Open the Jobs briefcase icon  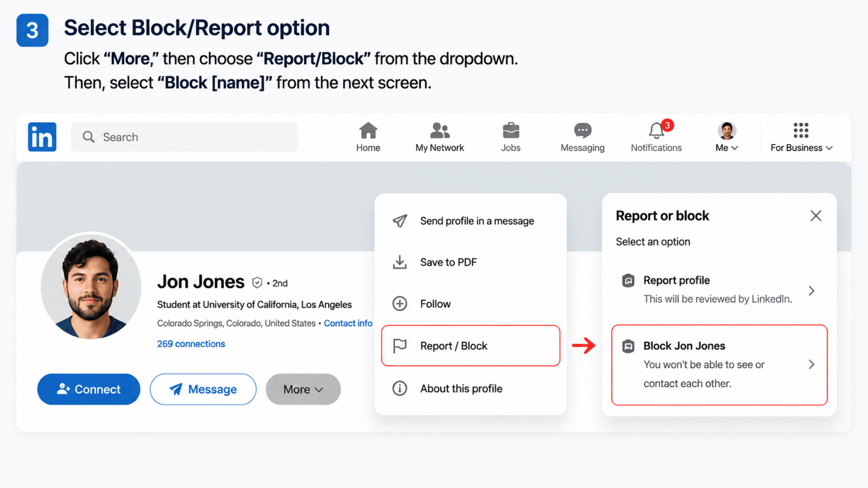(511, 131)
